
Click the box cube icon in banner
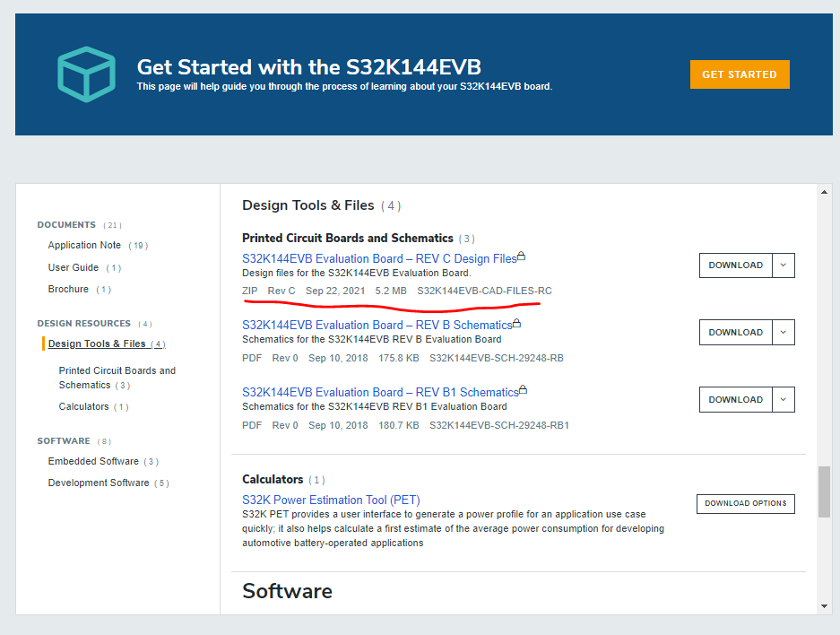coord(86,74)
